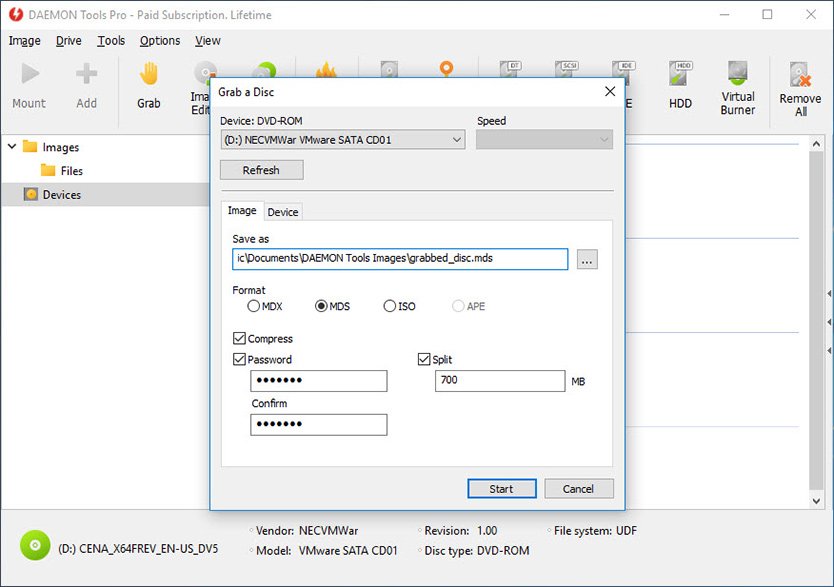Select the MDX format radio button
The height and width of the screenshot is (587, 834).
coord(254,306)
